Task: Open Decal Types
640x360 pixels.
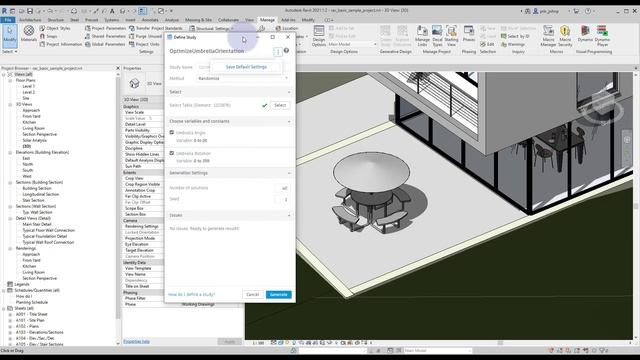Action: point(437,36)
